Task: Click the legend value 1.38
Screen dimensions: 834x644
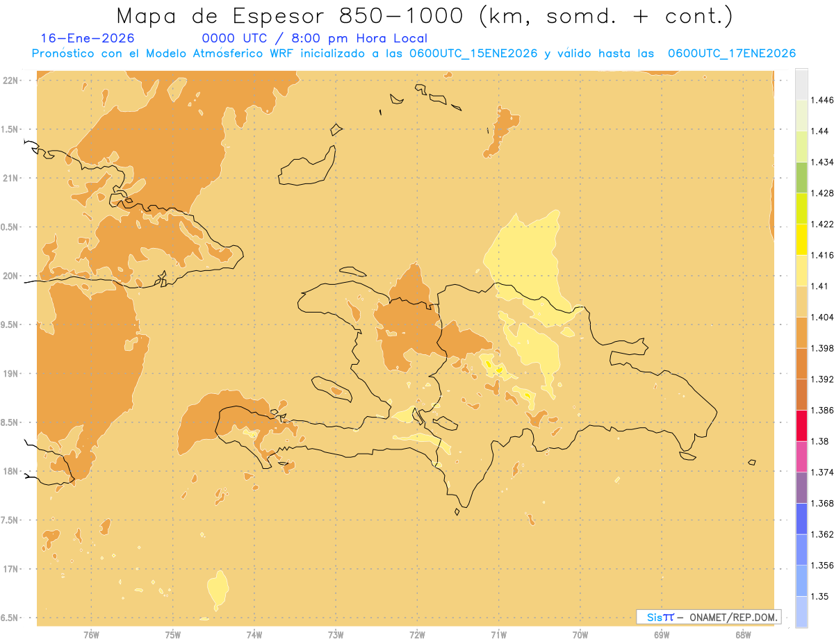Action: click(819, 441)
